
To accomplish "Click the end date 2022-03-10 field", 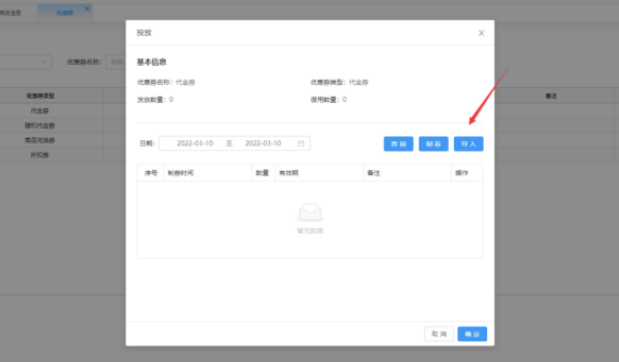I will [x=263, y=143].
